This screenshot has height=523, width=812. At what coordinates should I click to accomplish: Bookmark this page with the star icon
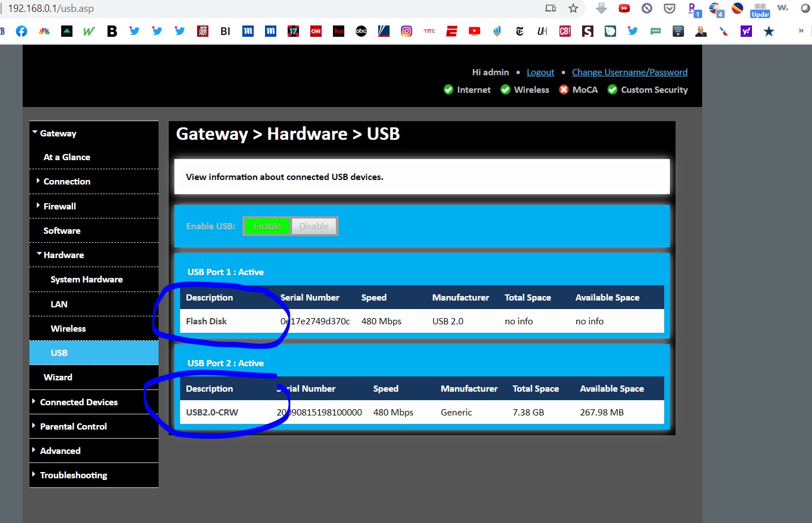574,8
